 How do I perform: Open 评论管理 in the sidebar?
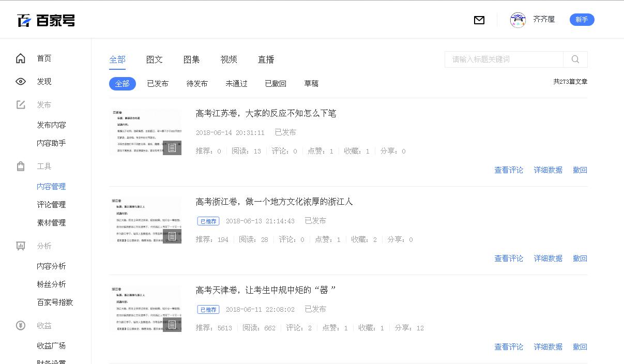point(51,204)
